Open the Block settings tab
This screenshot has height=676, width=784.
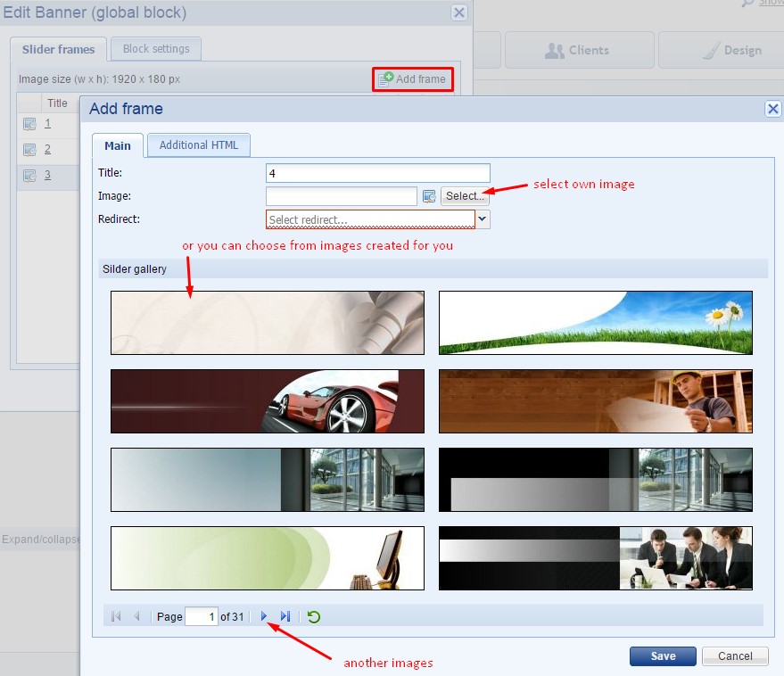tap(156, 48)
